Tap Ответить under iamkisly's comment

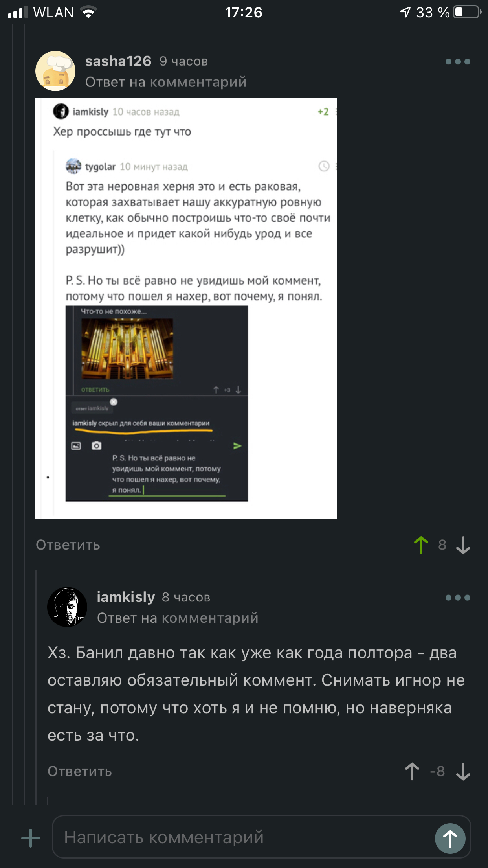pos(80,771)
